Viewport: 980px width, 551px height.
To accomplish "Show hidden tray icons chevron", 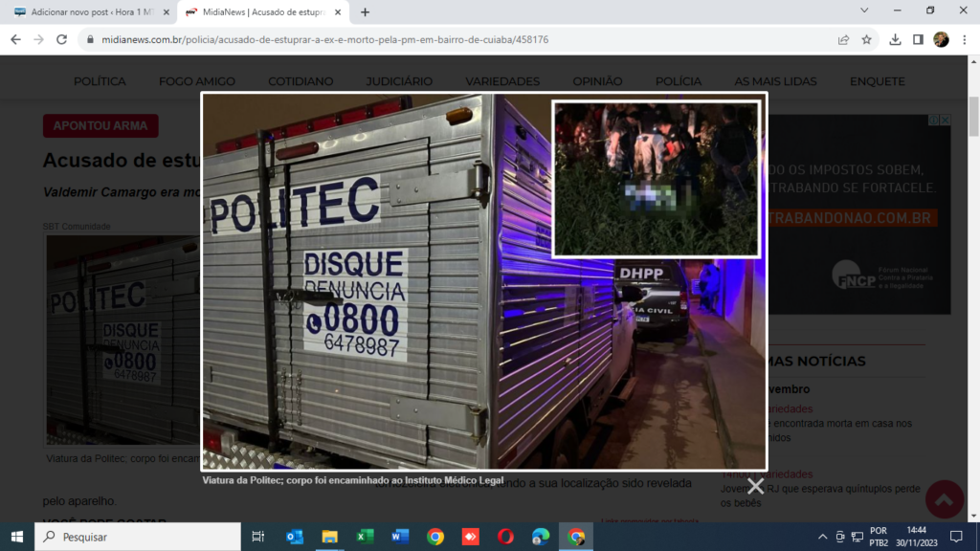I will click(822, 537).
